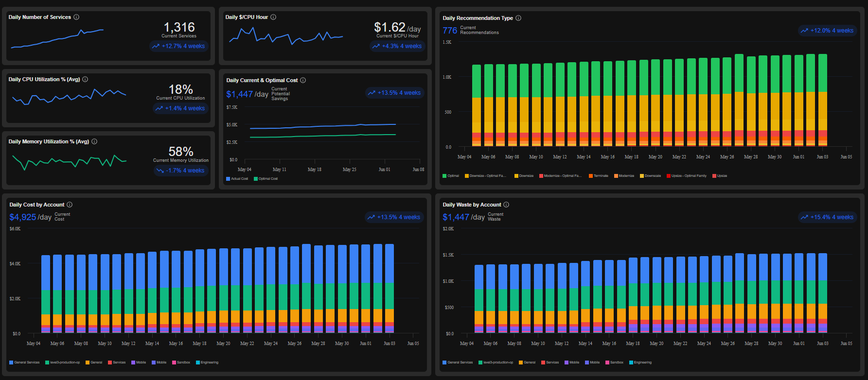Show info for Daily Waste by Account
Image resolution: width=868 pixels, height=380 pixels.
[x=506, y=205]
